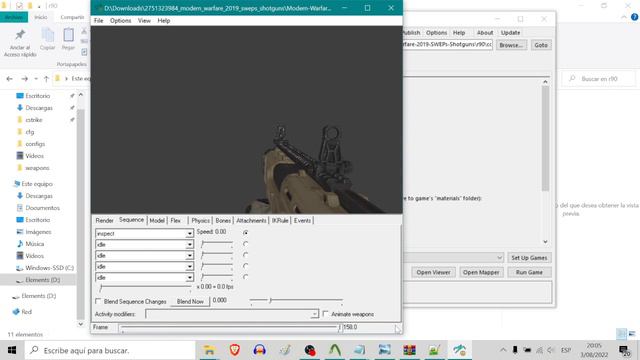Screen dimensions: 640x360
Task: Select the fourth sequence radio button
Action: 245,266
